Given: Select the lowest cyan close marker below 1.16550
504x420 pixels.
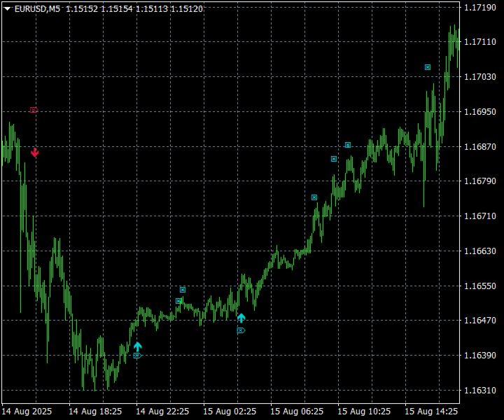Looking at the screenshot, I should [178, 301].
